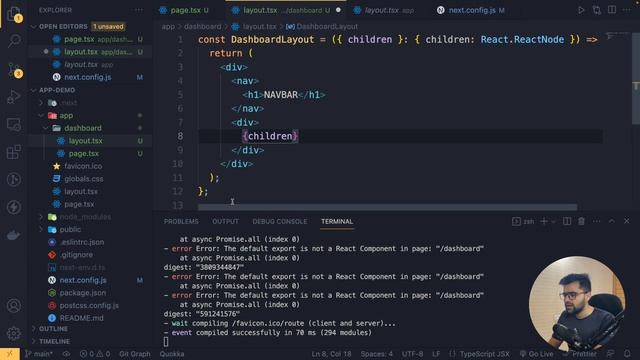
Task: Maximize the panel with up chevron
Action: pos(611,221)
